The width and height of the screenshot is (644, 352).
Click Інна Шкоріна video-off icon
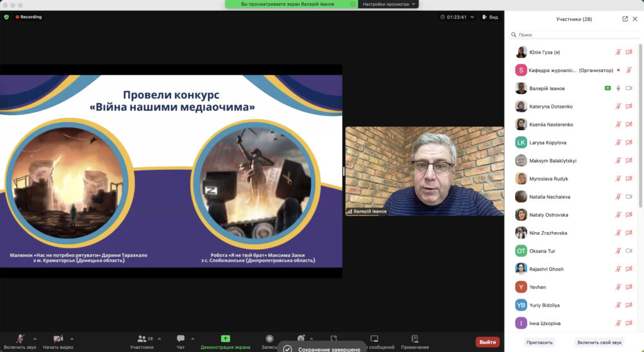(x=629, y=323)
